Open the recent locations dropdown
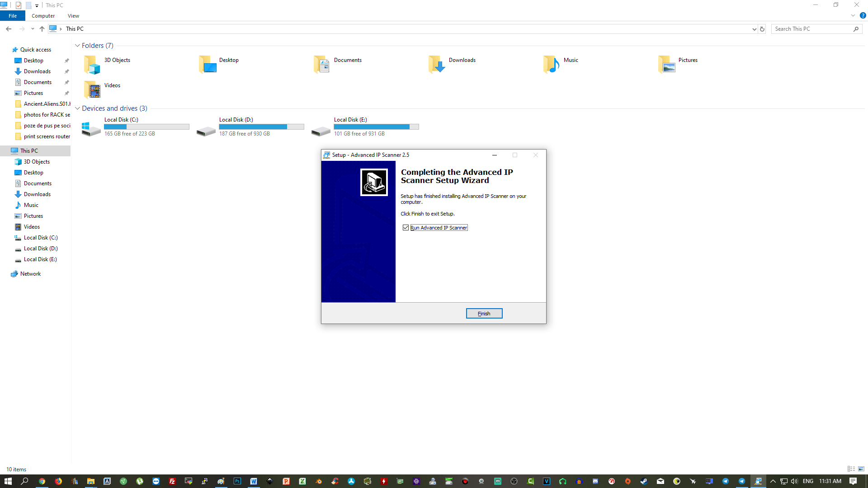 (x=33, y=29)
